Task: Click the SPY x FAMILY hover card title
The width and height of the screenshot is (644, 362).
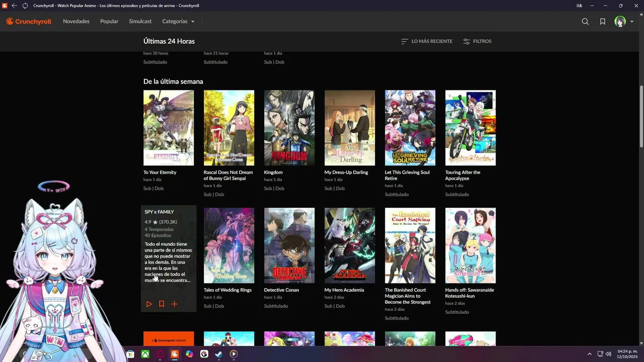Action: coord(159,212)
